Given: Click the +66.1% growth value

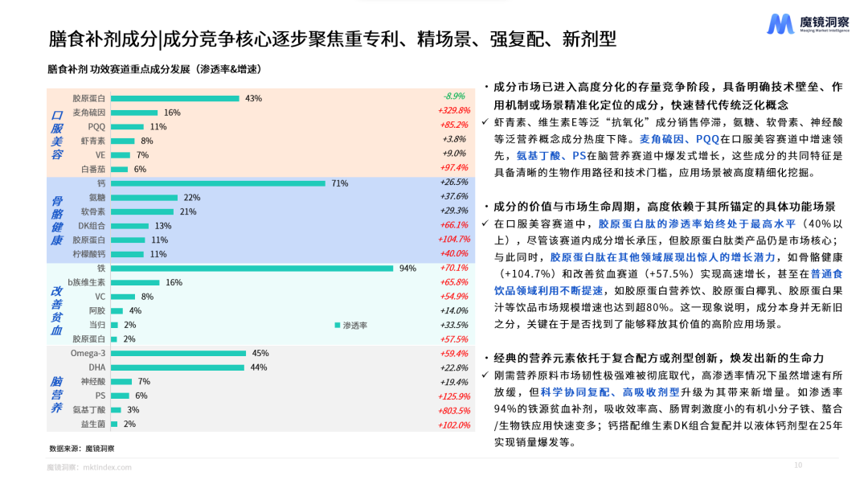Looking at the screenshot, I should pyautogui.click(x=454, y=224).
